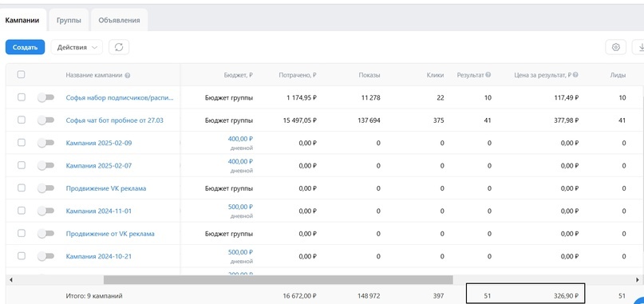644x304 pixels.
Task: Switch to the Кампании tab
Action: pyautogui.click(x=22, y=20)
